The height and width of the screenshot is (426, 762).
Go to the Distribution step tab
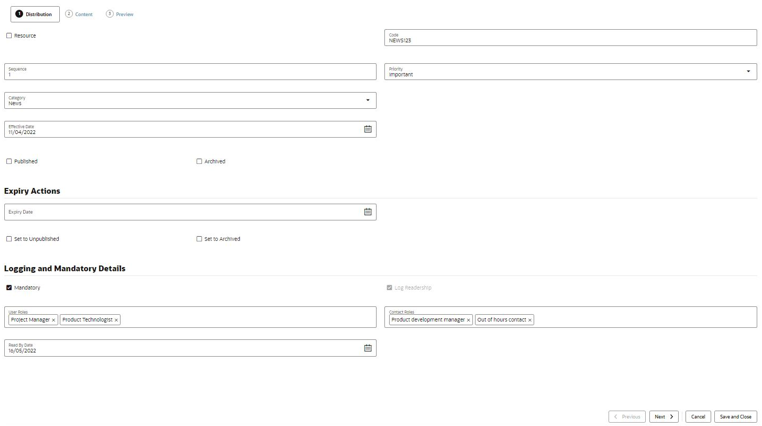pos(35,14)
